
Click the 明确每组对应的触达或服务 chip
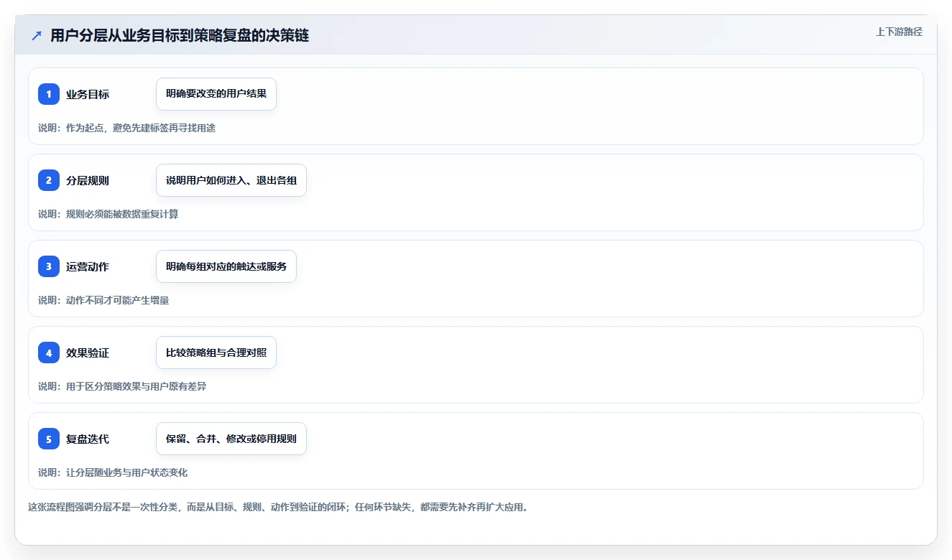coord(226,266)
